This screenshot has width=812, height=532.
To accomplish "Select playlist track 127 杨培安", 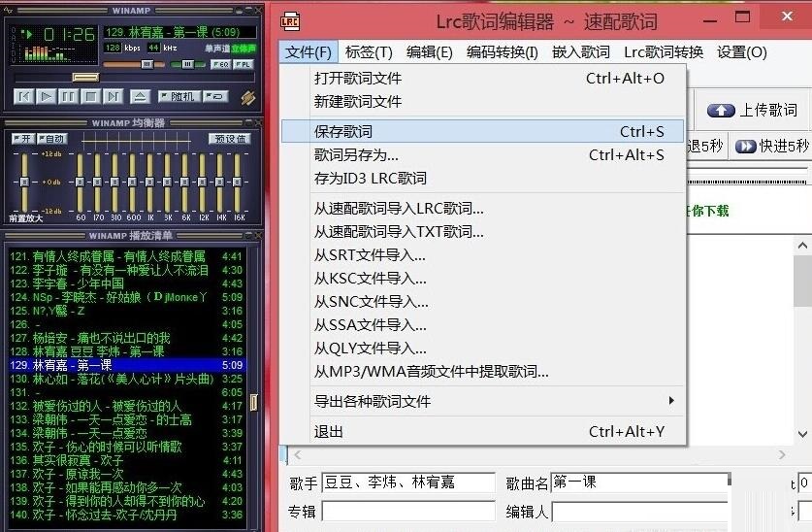I will point(126,338).
